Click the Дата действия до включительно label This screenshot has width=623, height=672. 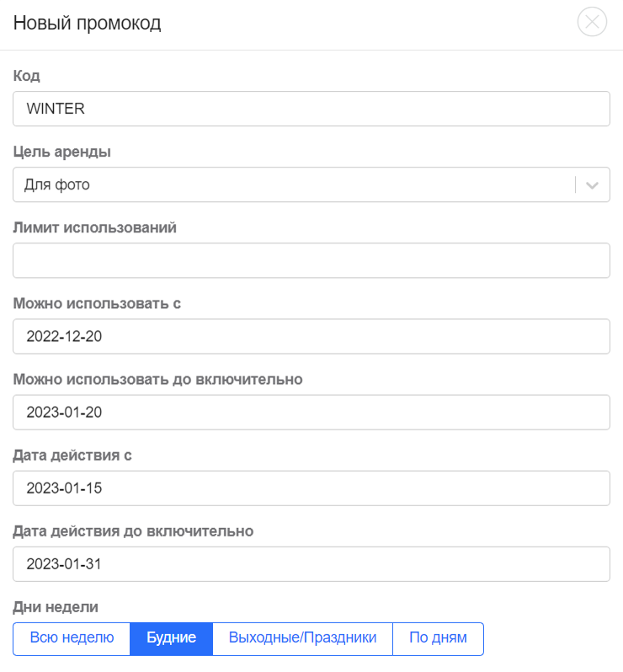tap(133, 531)
